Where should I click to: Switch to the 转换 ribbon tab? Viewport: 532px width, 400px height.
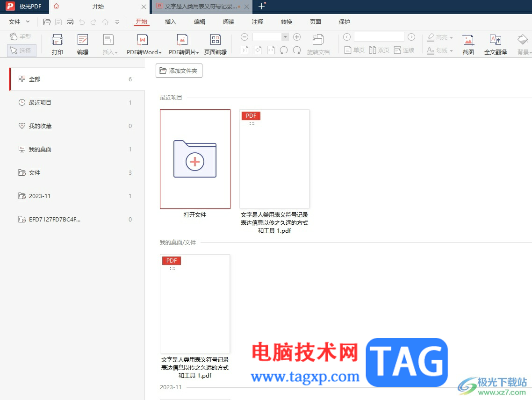pos(287,21)
